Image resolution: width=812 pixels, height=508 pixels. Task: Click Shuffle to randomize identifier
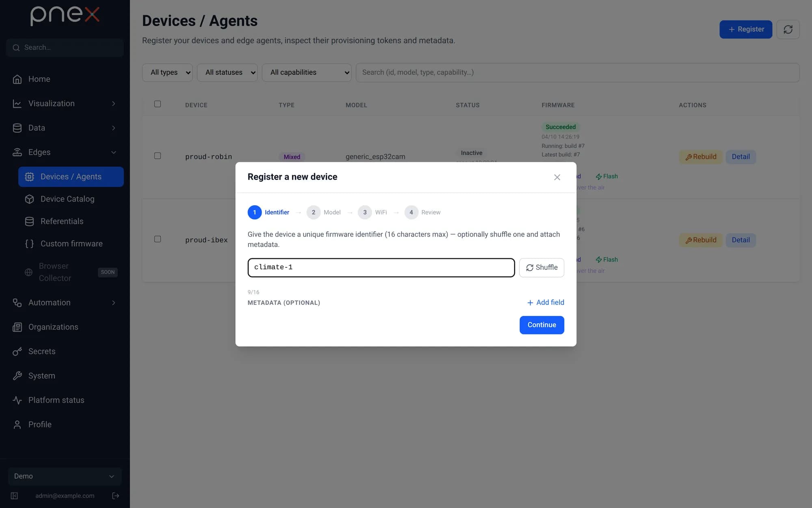(542, 268)
